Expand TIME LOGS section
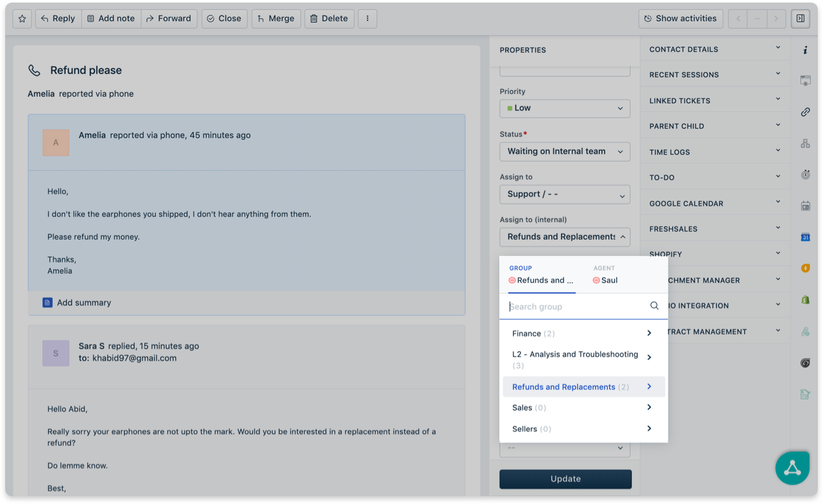The width and height of the screenshot is (823, 504). (x=715, y=151)
